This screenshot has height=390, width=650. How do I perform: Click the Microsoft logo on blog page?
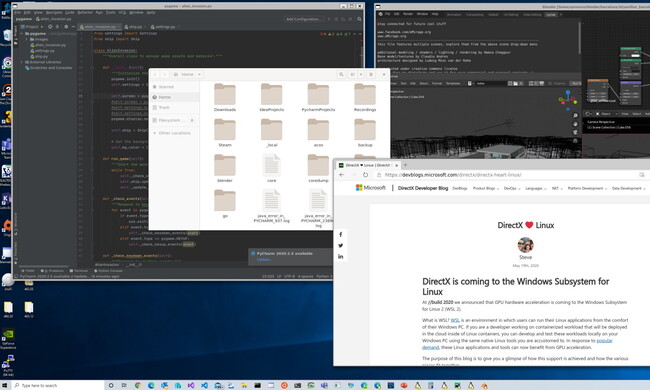coord(371,188)
